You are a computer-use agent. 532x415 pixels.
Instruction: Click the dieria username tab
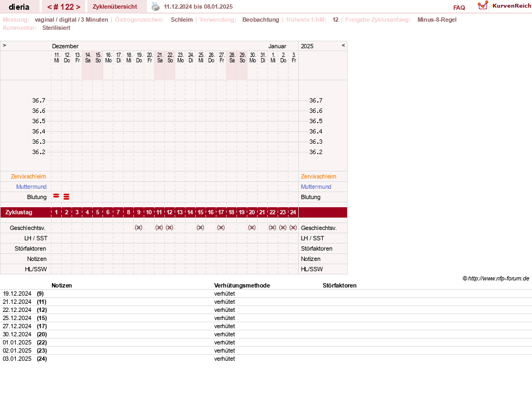[19, 7]
